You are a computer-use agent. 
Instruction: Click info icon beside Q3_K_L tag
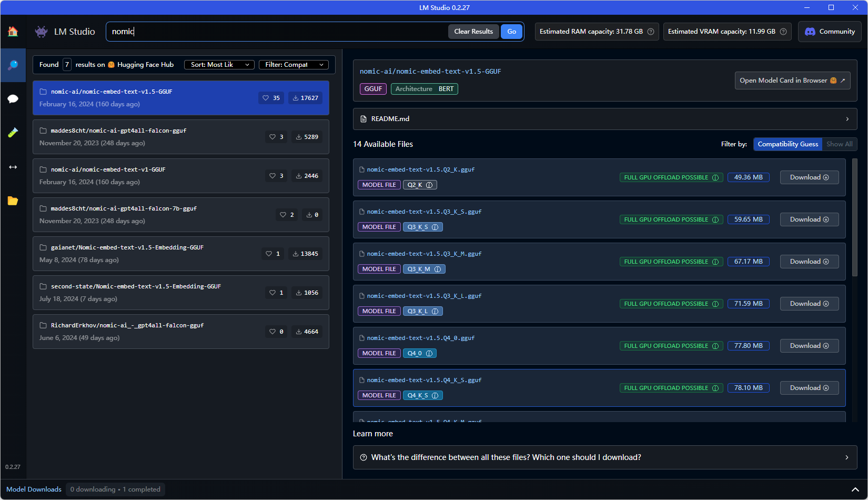click(435, 312)
